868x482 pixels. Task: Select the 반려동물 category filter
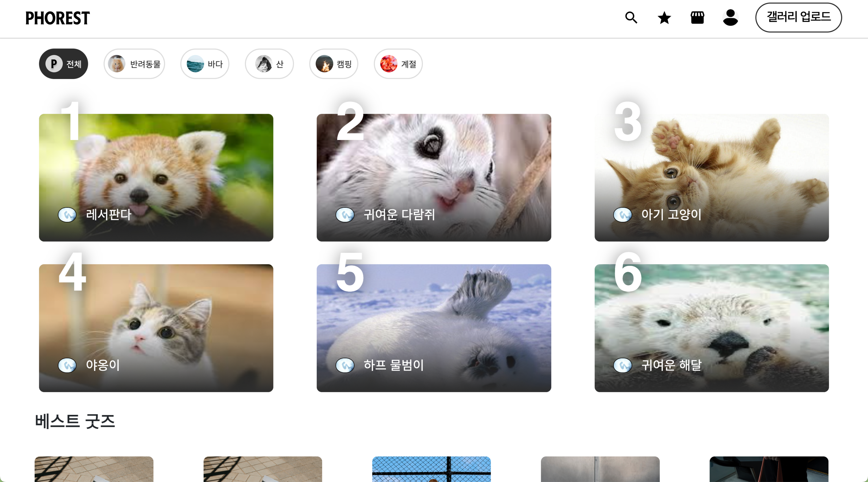coord(134,64)
